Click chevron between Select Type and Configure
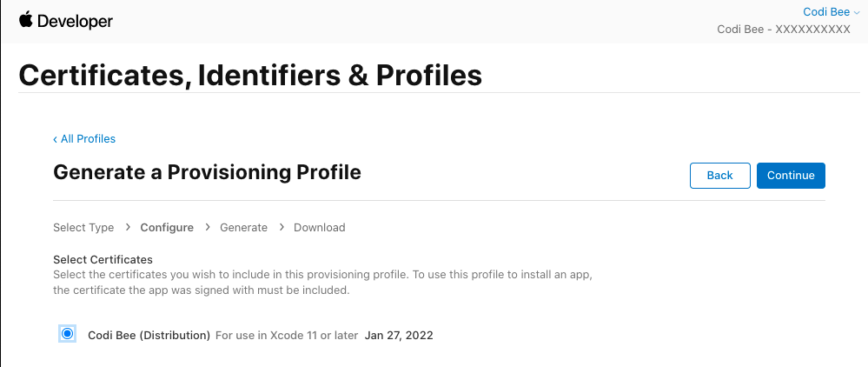This screenshot has height=367, width=868. click(127, 228)
